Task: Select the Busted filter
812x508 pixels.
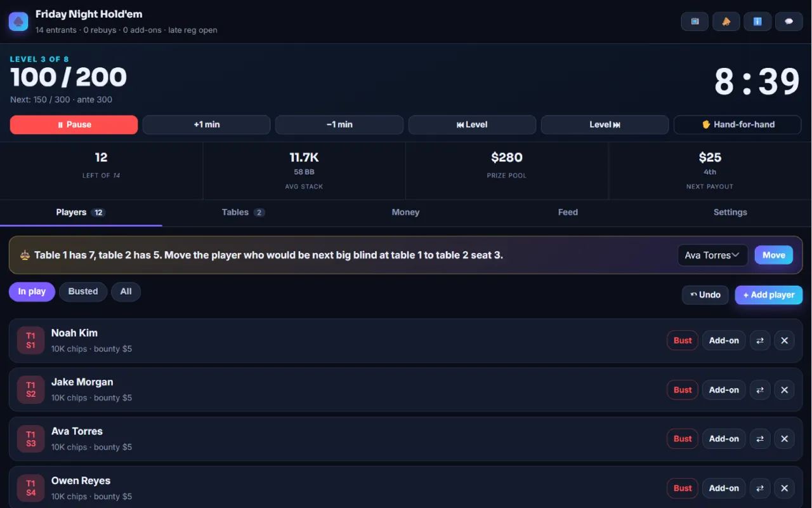Action: click(83, 291)
